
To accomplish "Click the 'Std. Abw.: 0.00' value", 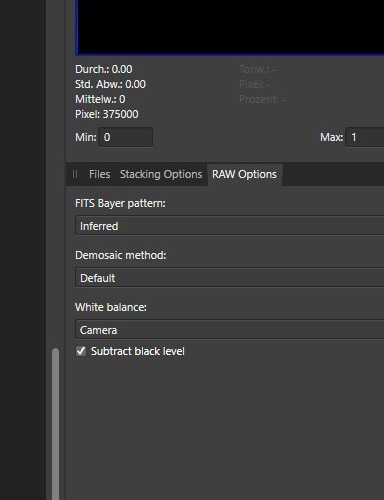I will click(110, 84).
